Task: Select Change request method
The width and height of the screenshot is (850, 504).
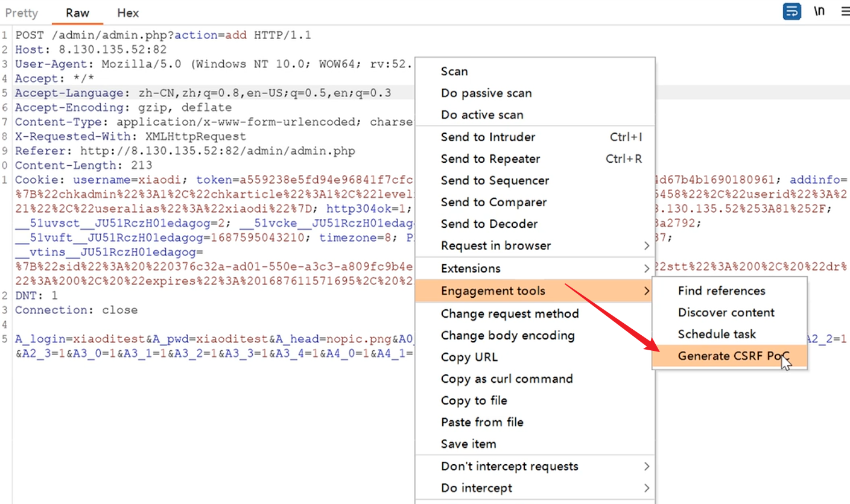Action: click(509, 313)
